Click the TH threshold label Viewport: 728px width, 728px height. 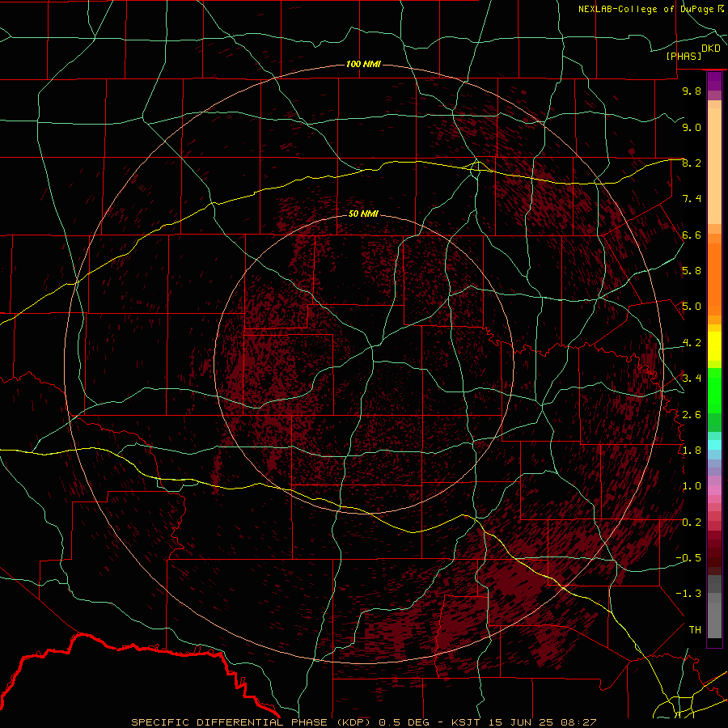click(695, 630)
